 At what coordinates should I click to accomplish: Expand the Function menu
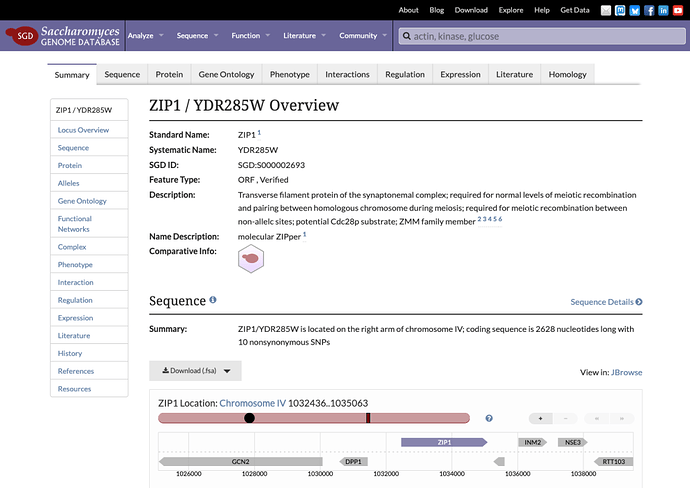click(250, 36)
